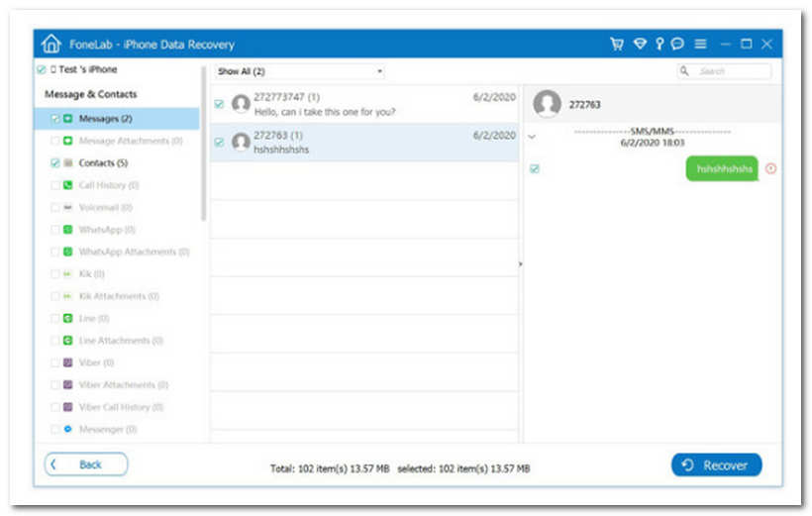Collapse the SMS/MMS section chevron

click(x=532, y=137)
